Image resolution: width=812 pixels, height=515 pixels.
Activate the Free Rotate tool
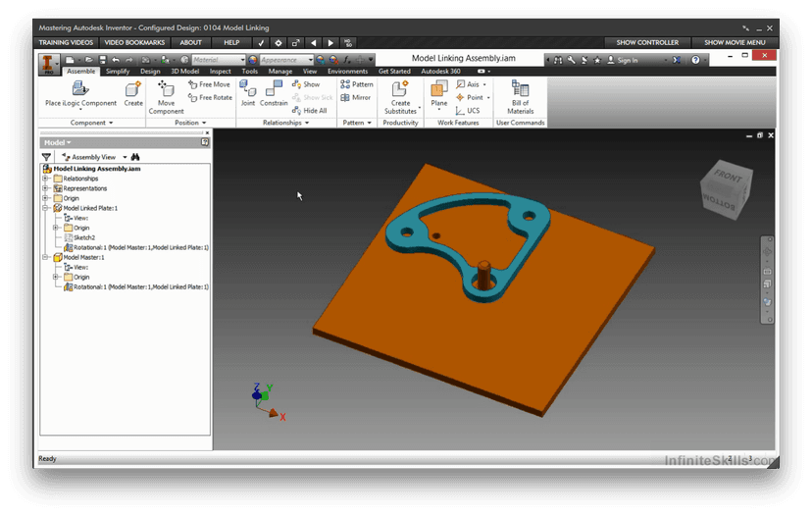[x=210, y=97]
